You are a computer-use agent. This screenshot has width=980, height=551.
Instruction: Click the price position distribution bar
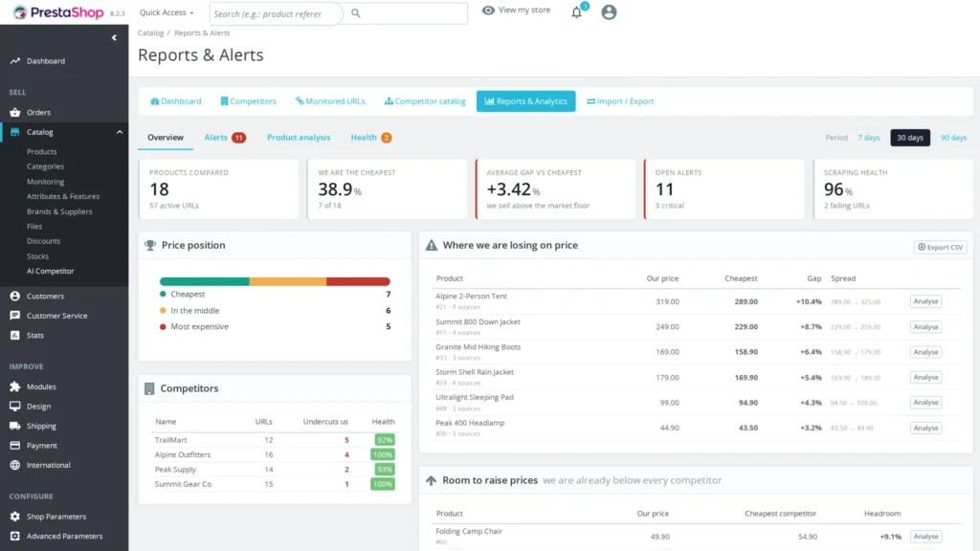(275, 282)
